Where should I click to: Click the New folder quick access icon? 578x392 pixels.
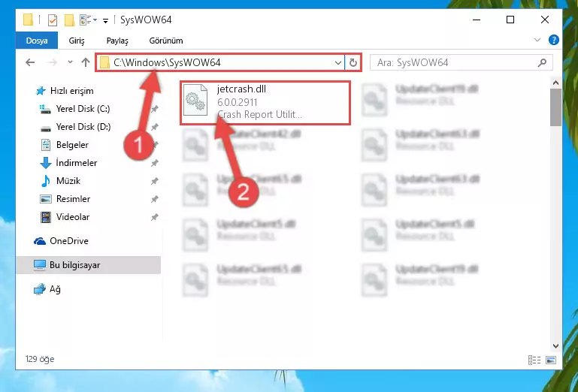(70, 20)
